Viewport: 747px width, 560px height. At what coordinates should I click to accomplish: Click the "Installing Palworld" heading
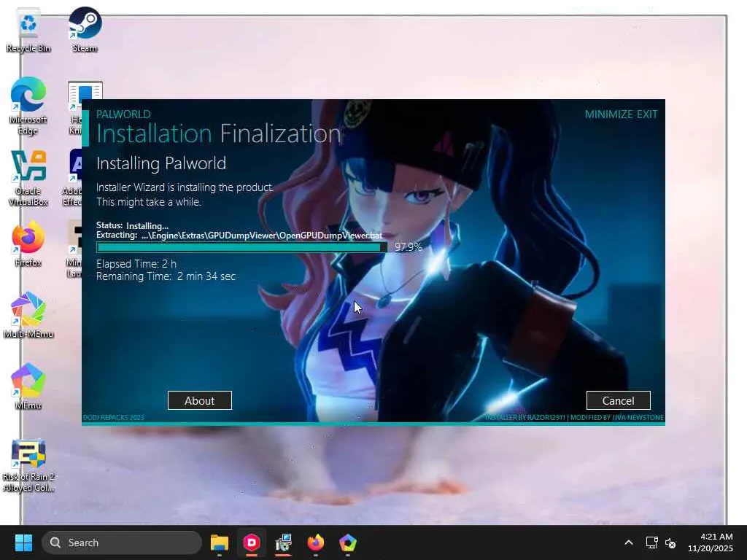161,163
